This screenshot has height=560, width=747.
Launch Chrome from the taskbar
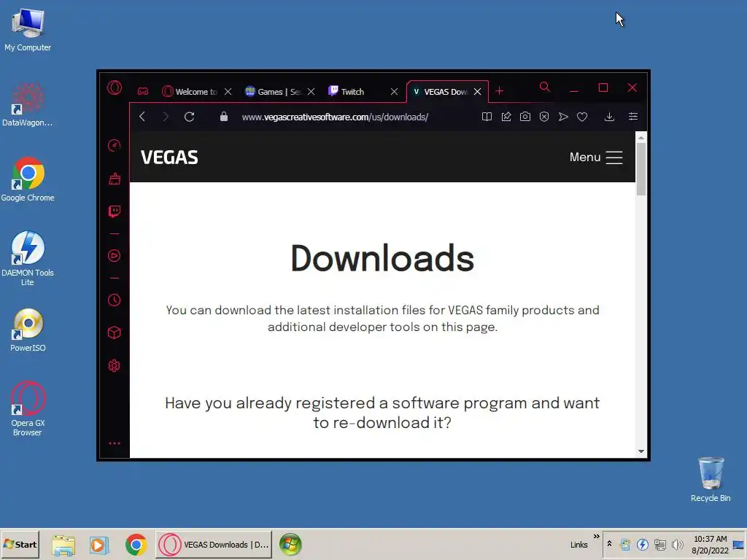pos(136,545)
